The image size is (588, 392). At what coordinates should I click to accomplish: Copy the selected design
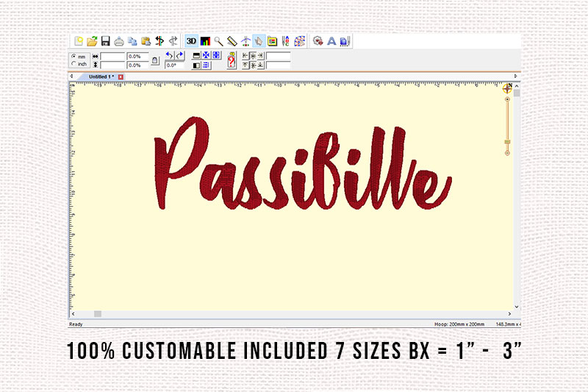tap(132, 41)
